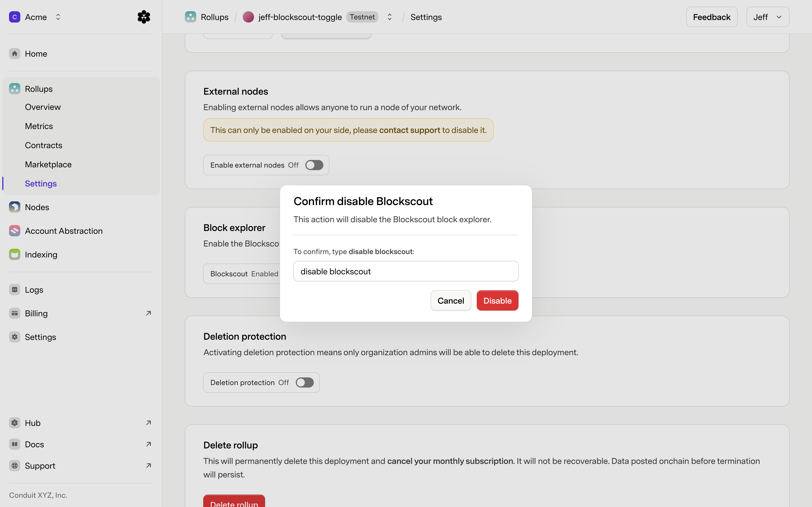
Task: Open Docs via the book icon
Action: 14,444
